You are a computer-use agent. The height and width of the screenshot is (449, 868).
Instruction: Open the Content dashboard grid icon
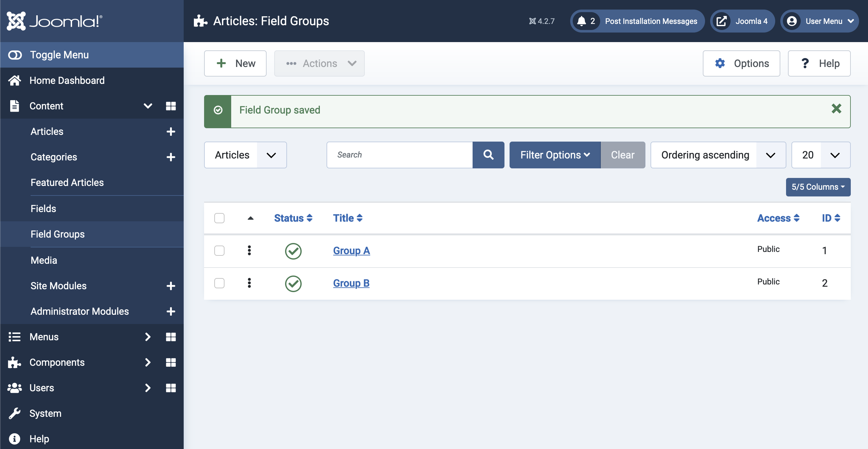(171, 106)
